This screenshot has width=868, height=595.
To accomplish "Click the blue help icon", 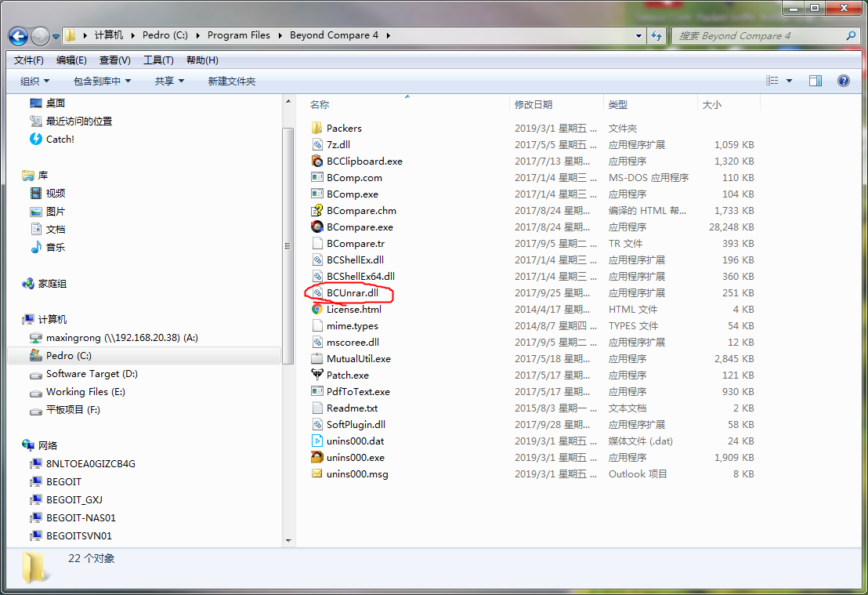I will click(x=844, y=81).
